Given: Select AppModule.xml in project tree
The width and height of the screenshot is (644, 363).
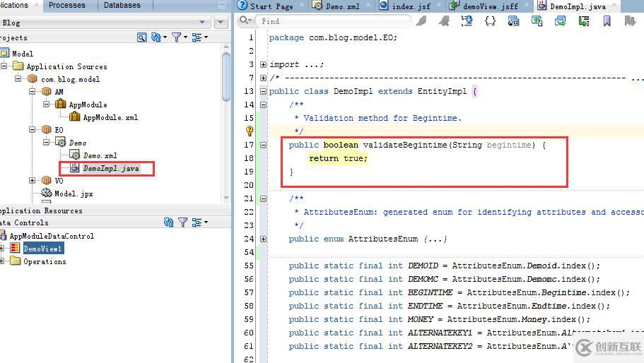Looking at the screenshot, I should pos(110,117).
